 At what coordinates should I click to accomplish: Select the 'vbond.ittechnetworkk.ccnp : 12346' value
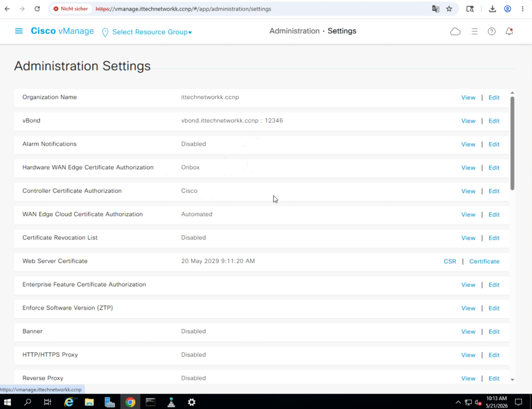coord(232,121)
